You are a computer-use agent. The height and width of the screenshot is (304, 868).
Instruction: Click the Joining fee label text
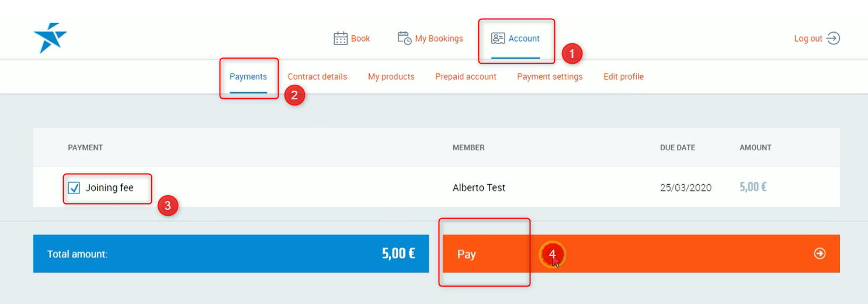(x=110, y=188)
